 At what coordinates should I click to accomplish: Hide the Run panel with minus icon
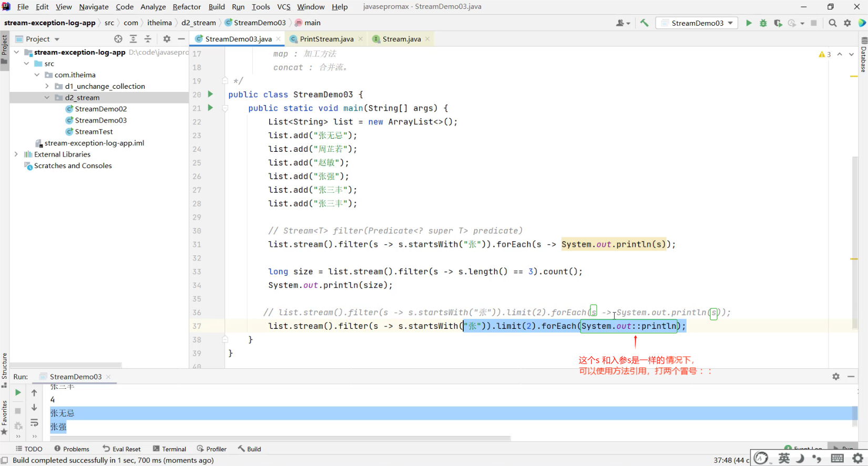851,377
